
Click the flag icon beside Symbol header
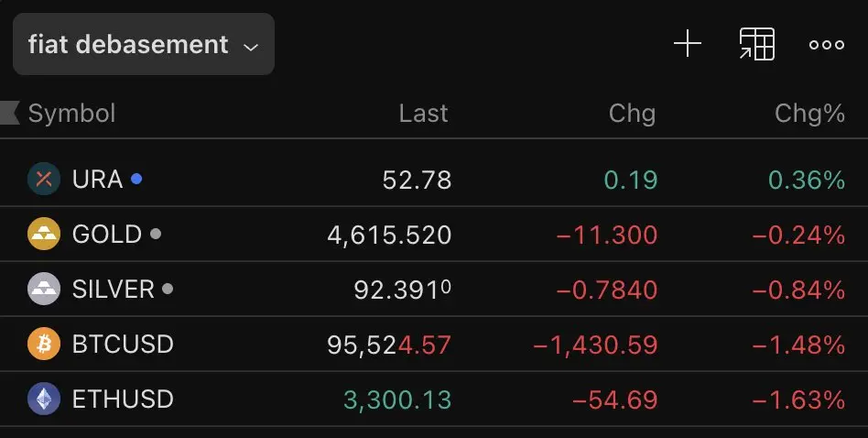tap(10, 113)
